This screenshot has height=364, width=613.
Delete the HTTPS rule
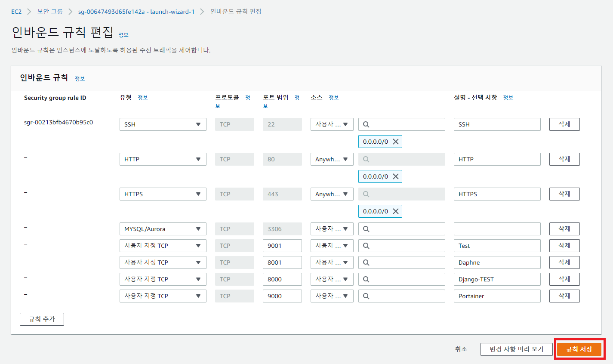pos(564,194)
